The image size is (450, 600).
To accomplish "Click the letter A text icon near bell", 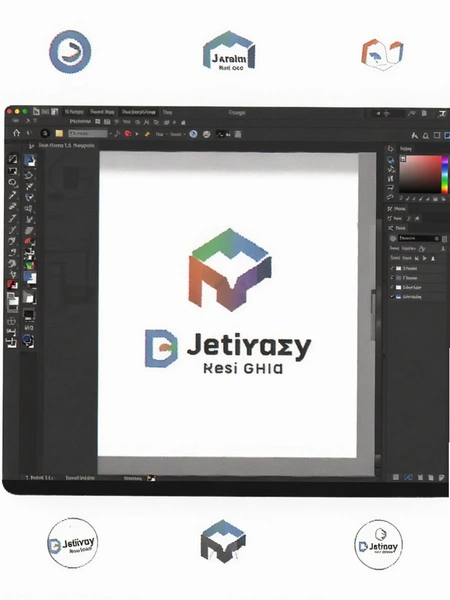I will [414, 135].
